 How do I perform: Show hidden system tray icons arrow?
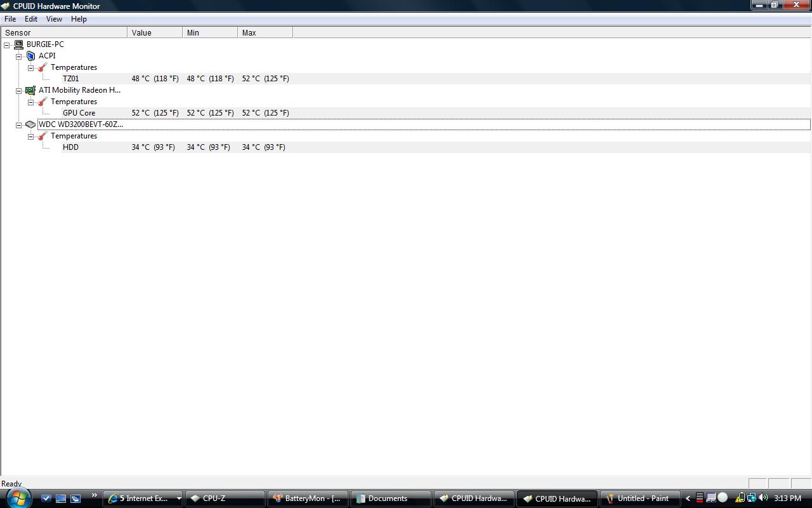(x=688, y=498)
